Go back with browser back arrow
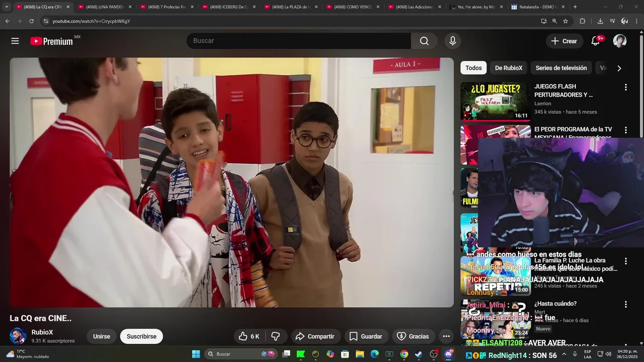Screen dimensions: 644x362 [7, 21]
